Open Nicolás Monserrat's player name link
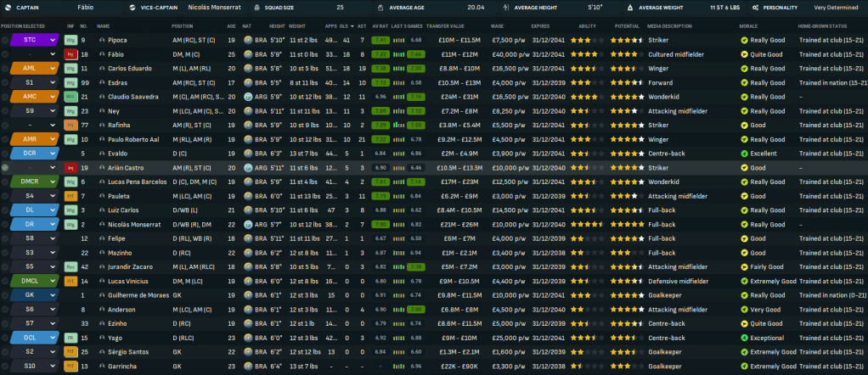The height and width of the screenshot is (375, 868). coord(136,224)
